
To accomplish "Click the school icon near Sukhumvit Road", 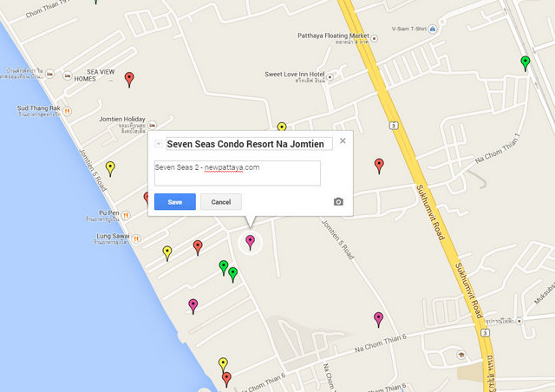I will (x=460, y=355).
